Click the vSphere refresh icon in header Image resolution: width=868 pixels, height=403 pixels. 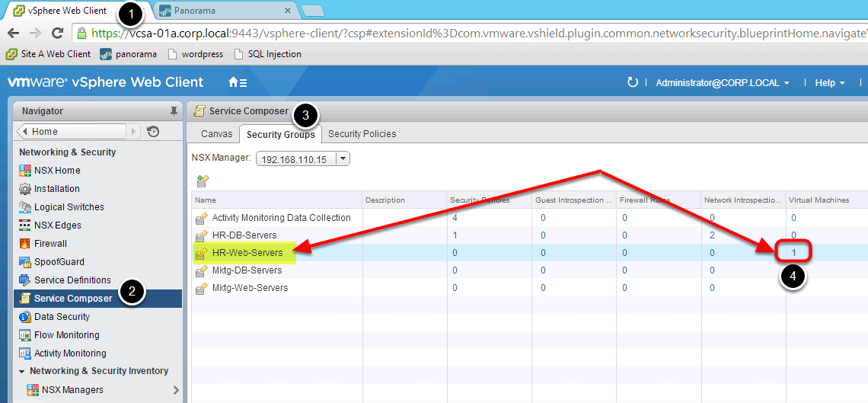coord(632,82)
